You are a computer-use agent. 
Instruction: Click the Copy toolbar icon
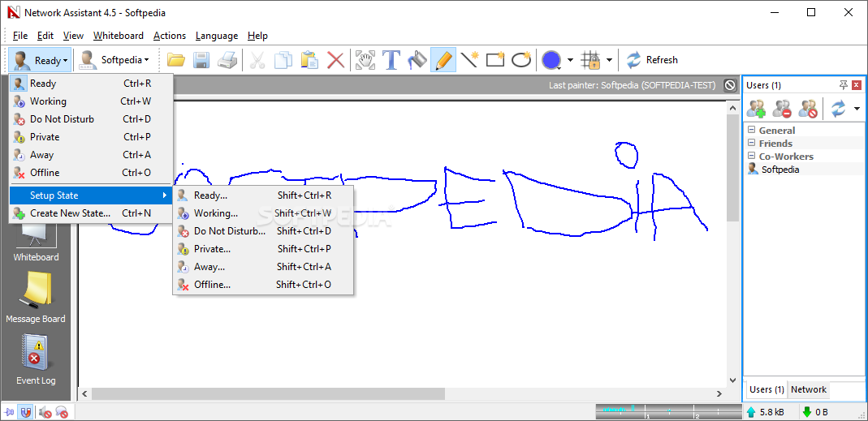[x=283, y=60]
